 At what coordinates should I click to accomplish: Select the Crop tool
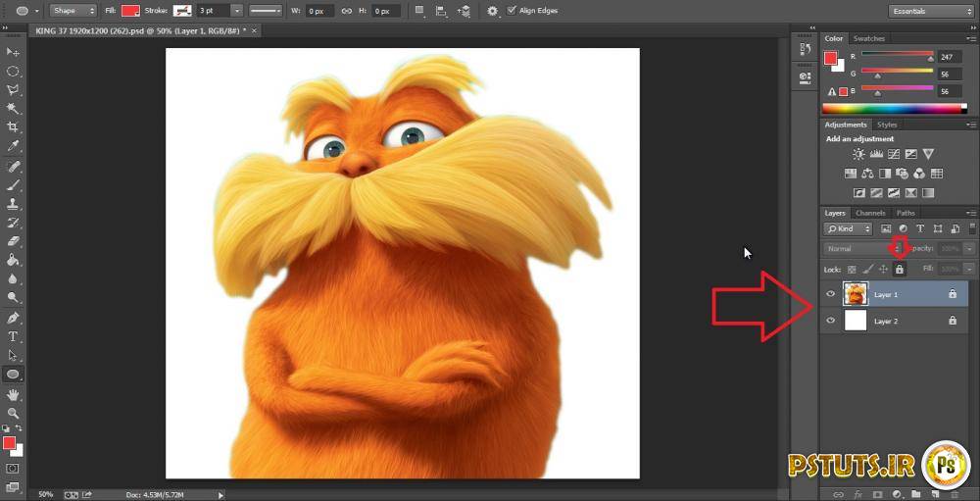click(x=13, y=127)
